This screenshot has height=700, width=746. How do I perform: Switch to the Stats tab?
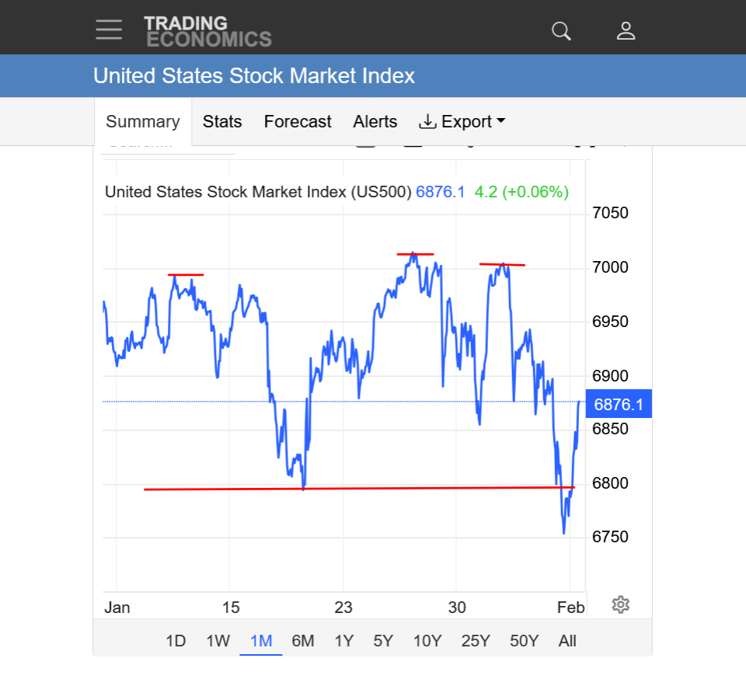222,122
